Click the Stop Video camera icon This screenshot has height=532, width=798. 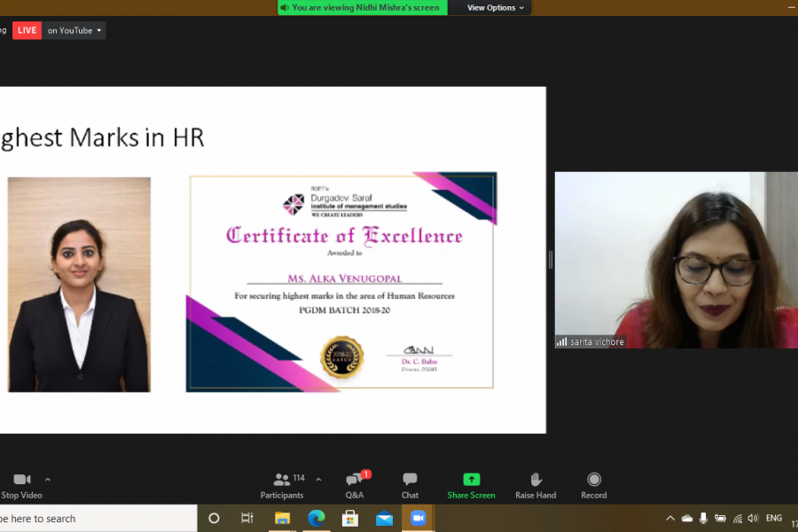(x=22, y=479)
